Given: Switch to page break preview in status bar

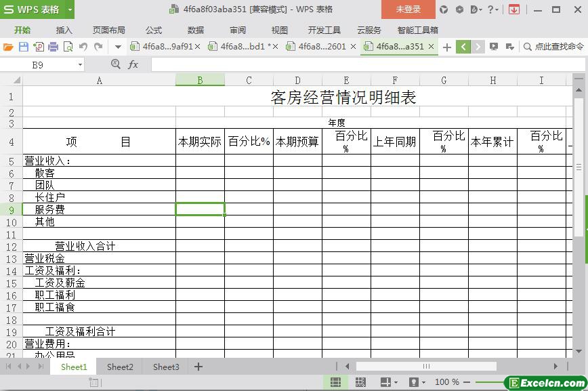Looking at the screenshot, I should tap(360, 382).
